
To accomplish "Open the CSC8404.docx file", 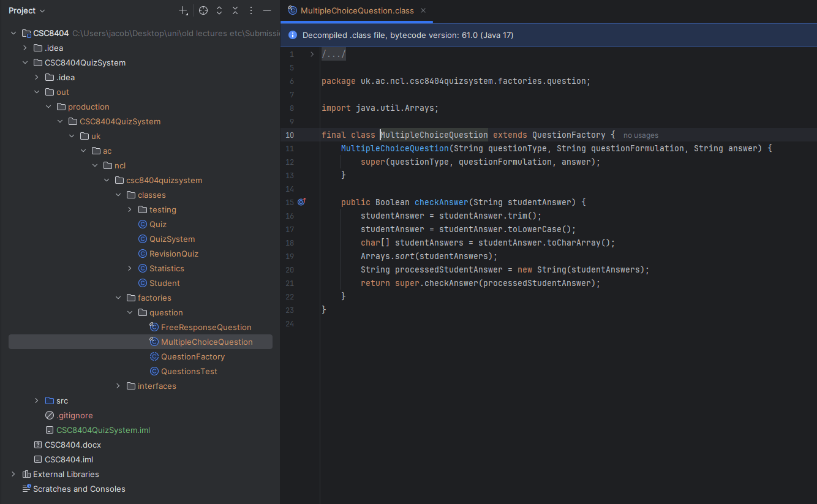I will click(x=73, y=445).
